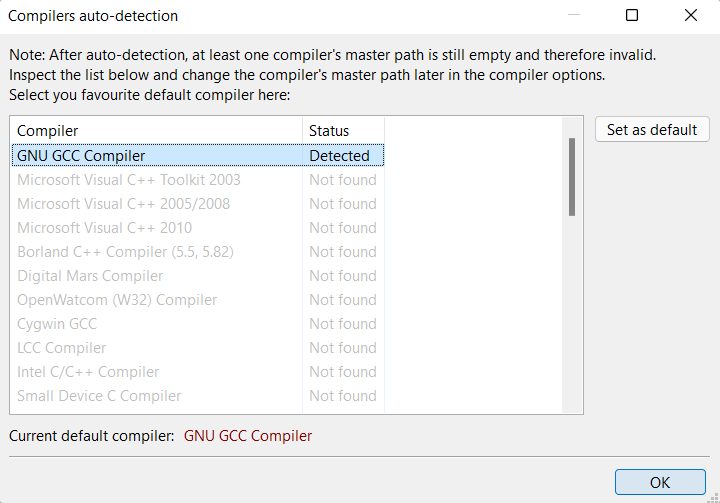The image size is (720, 503).
Task: Maximize the Compilers auto-detection window
Action: pyautogui.click(x=632, y=15)
